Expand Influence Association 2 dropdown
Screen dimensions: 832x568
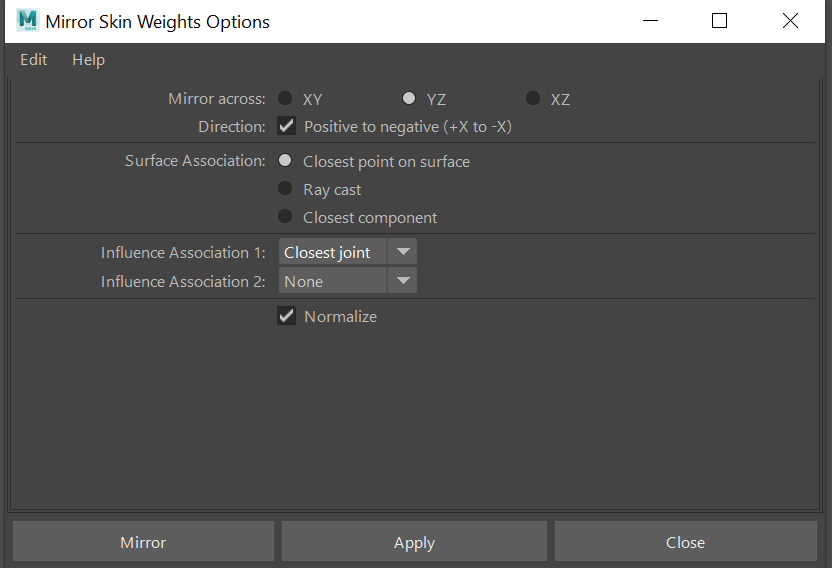346,282
